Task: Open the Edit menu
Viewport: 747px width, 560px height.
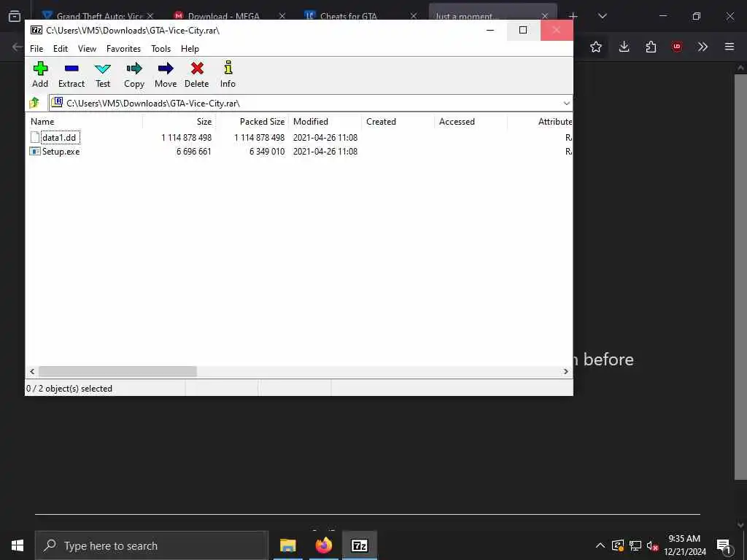Action: pyautogui.click(x=60, y=49)
